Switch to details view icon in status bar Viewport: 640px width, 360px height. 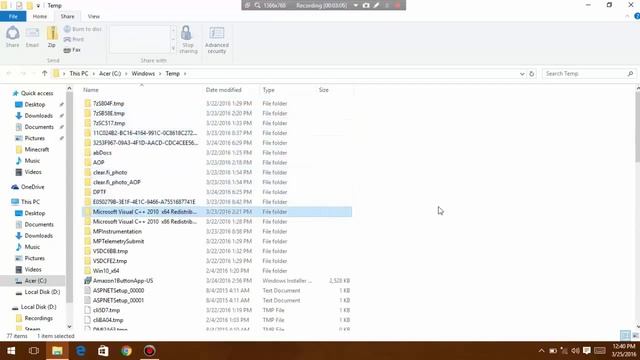[x=625, y=336]
